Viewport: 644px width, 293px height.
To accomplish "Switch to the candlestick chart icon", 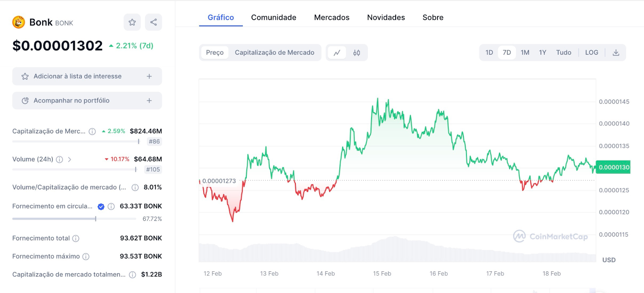I will pyautogui.click(x=357, y=53).
